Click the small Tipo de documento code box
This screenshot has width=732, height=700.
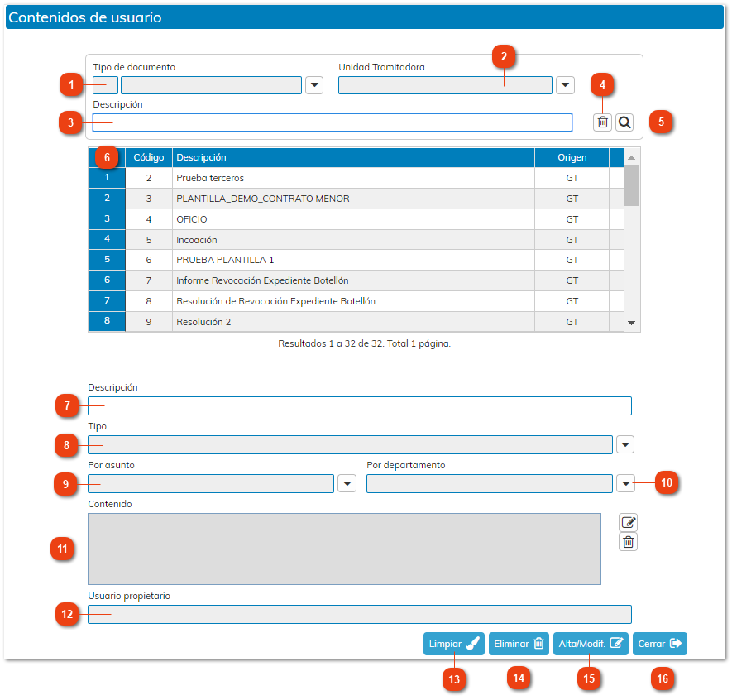[x=105, y=85]
